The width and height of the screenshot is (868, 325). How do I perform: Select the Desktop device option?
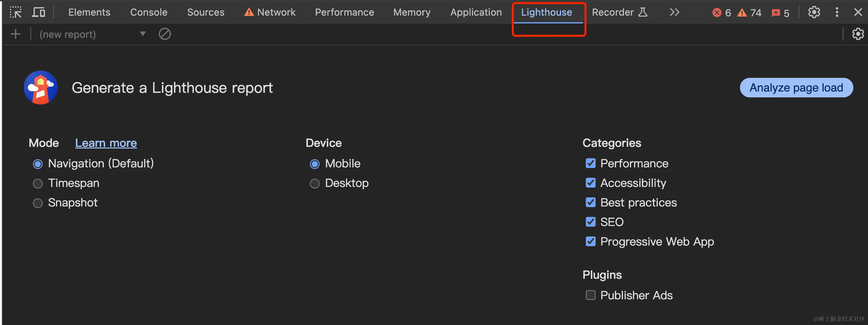(315, 184)
